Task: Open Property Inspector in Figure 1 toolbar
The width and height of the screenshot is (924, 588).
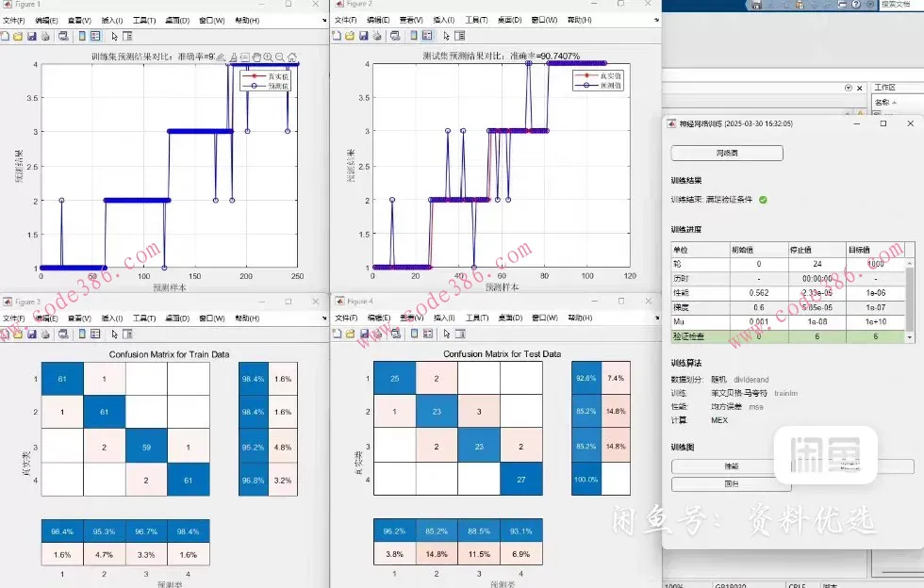Action: (x=127, y=36)
